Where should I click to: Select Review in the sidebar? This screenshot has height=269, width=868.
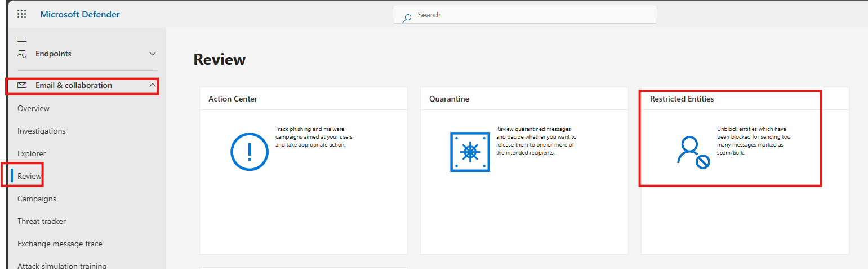click(29, 176)
